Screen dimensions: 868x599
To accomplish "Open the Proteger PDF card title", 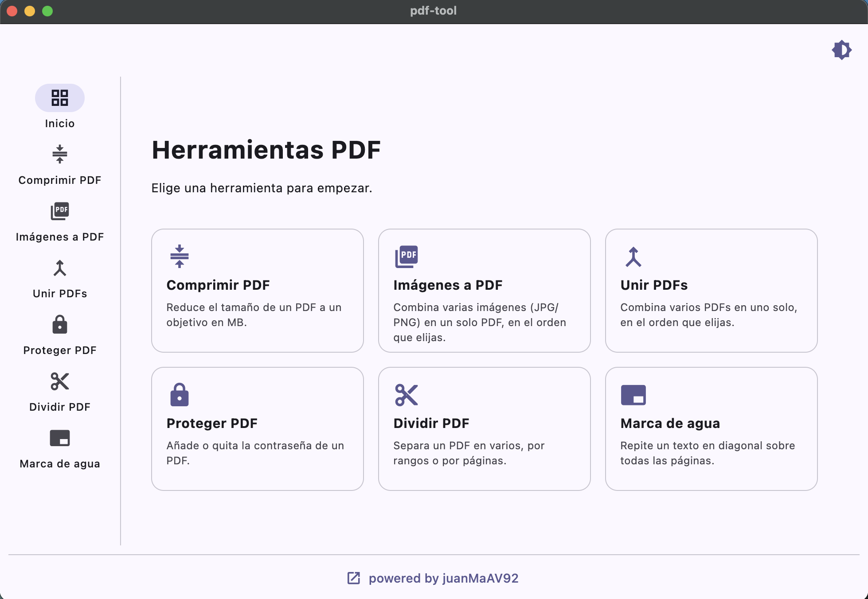I will click(212, 424).
